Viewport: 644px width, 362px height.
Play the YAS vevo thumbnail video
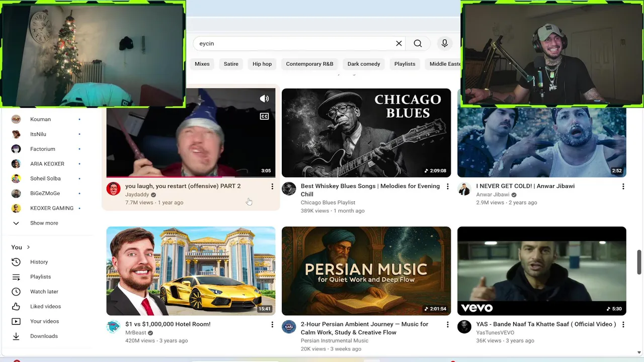[x=542, y=271]
